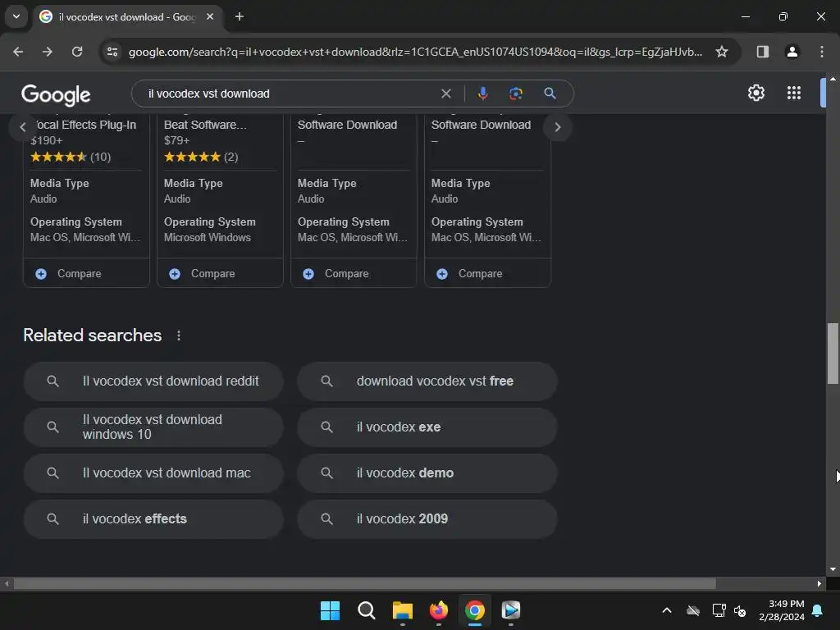The width and height of the screenshot is (840, 630).
Task: Click the vertical scrollbar thumb
Action: 833,354
